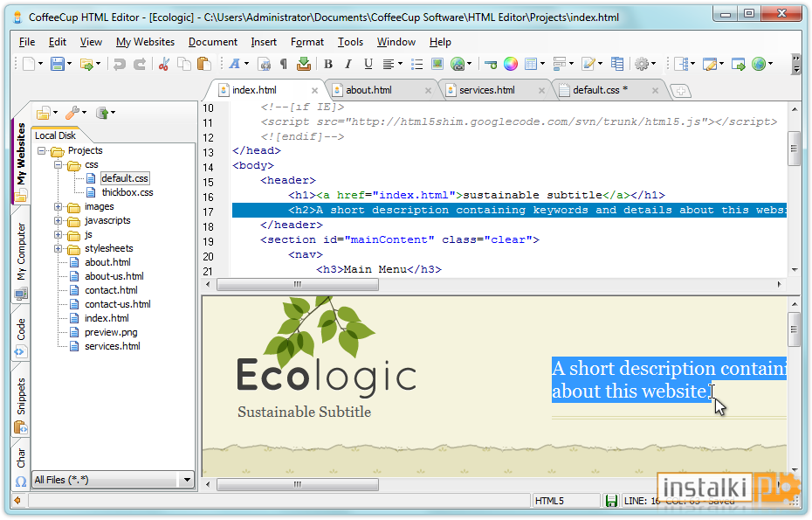Screen dimensions: 812x520
Task: Select preview.png in the file tree
Action: tap(111, 333)
